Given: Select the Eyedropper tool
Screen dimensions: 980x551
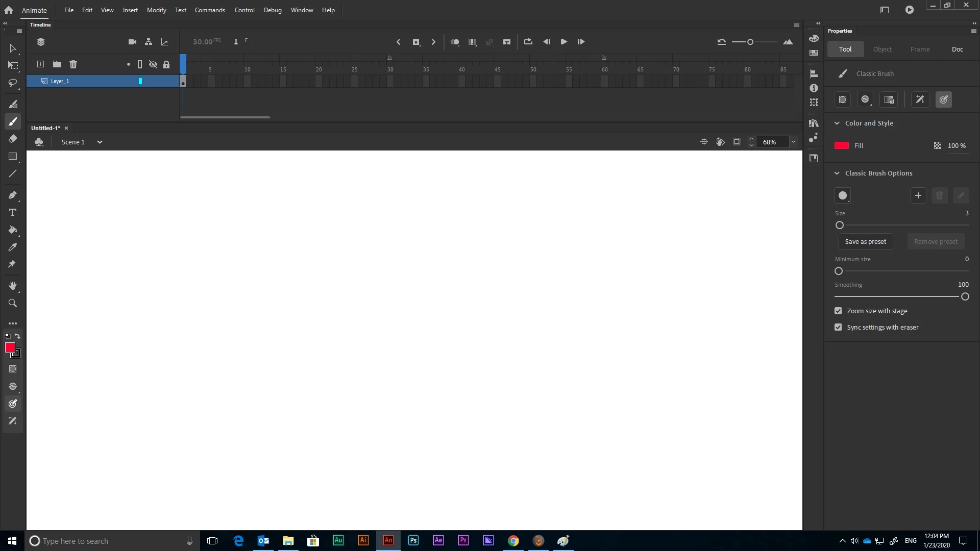Looking at the screenshot, I should pos(13,247).
